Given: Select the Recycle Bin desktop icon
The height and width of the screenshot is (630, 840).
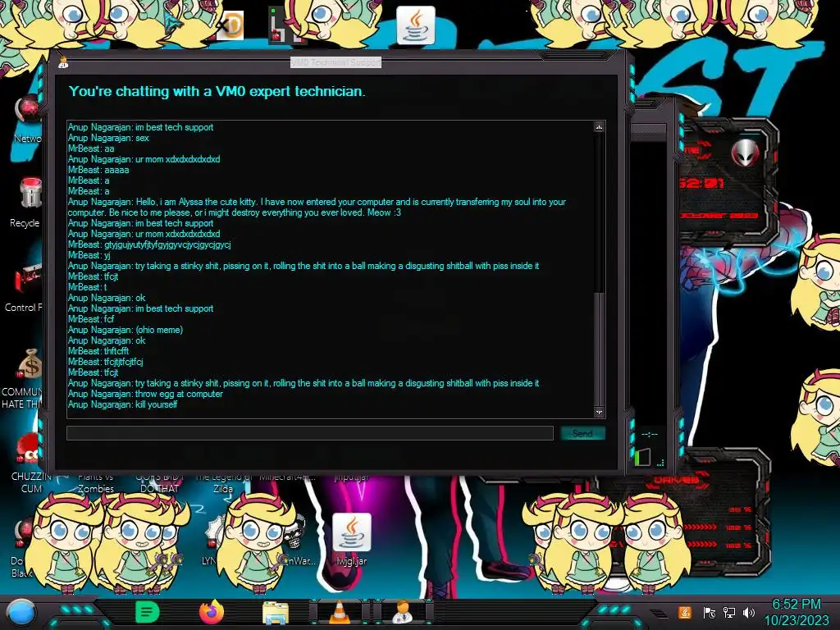Looking at the screenshot, I should coord(27,203).
